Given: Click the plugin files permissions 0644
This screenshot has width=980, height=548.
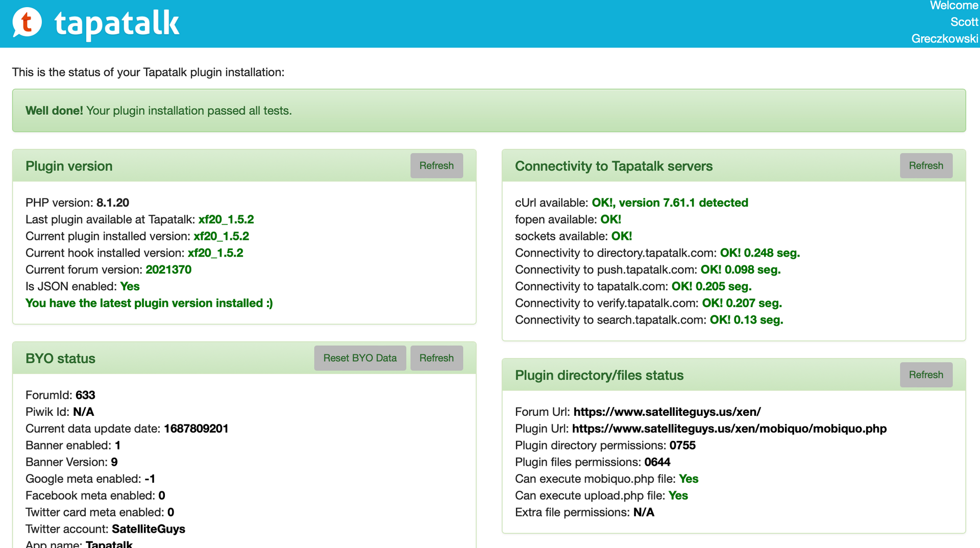Looking at the screenshot, I should coord(657,462).
